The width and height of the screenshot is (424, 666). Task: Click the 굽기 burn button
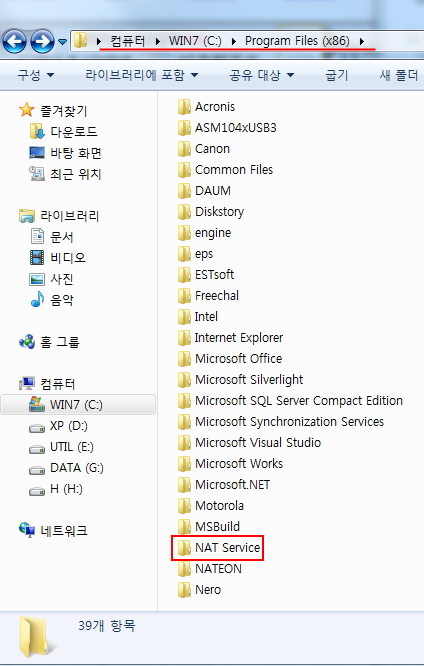(336, 75)
